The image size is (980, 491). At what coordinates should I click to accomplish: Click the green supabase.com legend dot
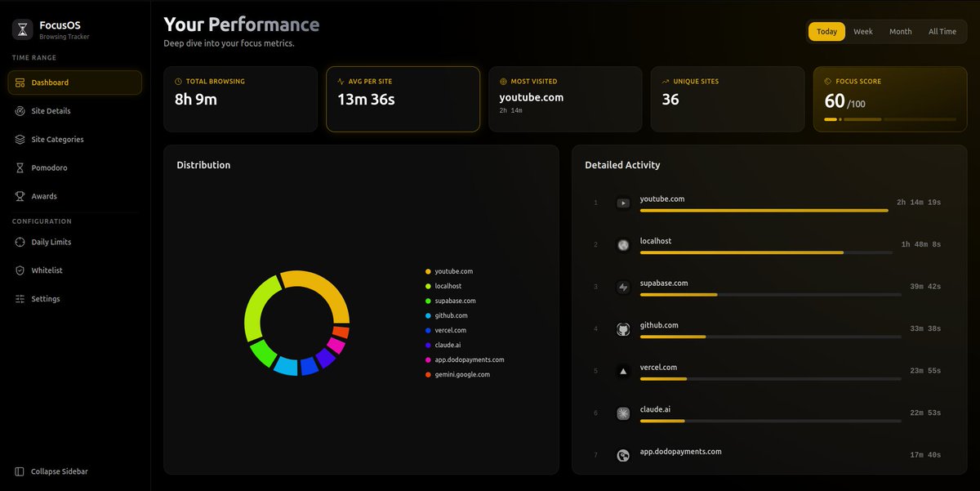(x=428, y=301)
